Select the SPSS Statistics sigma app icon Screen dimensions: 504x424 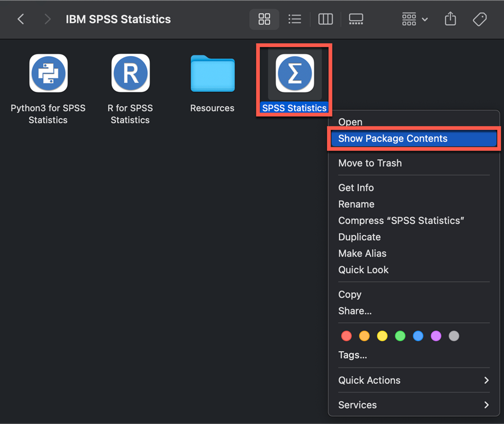295,73
